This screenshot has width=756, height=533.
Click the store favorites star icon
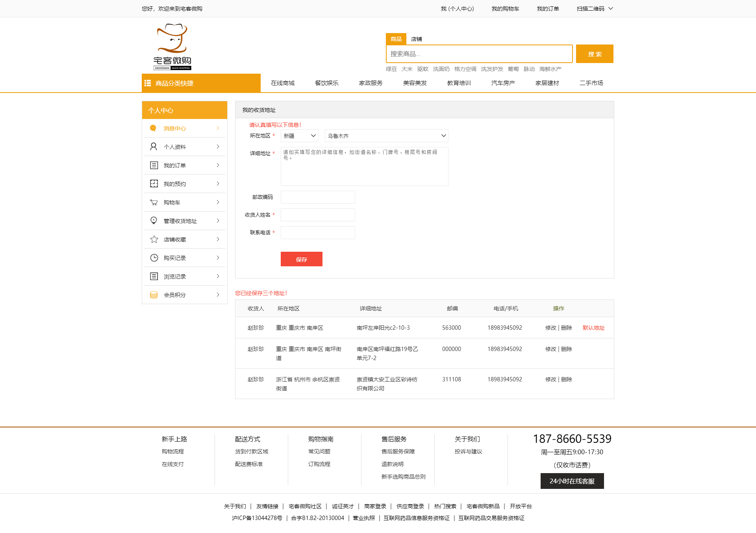(154, 239)
